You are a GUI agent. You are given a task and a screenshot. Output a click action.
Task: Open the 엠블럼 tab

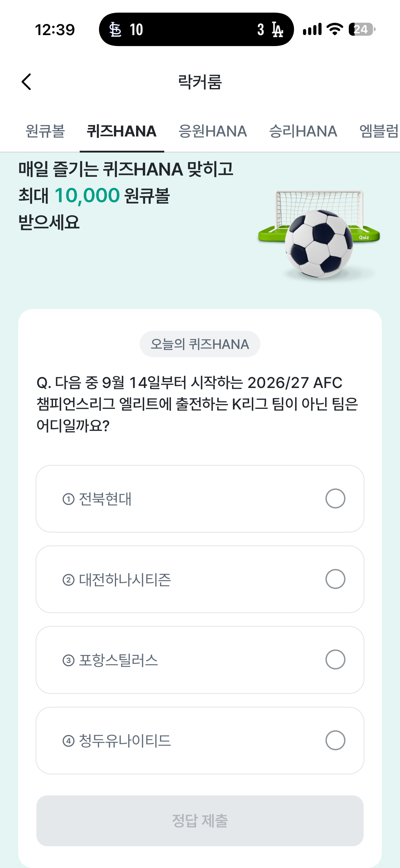(379, 131)
